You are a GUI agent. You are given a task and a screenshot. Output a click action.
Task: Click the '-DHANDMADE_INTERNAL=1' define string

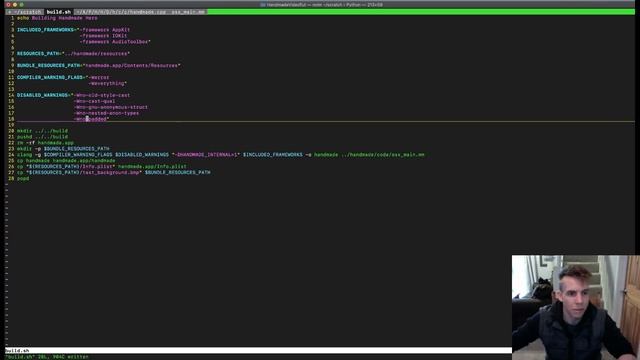pos(205,155)
